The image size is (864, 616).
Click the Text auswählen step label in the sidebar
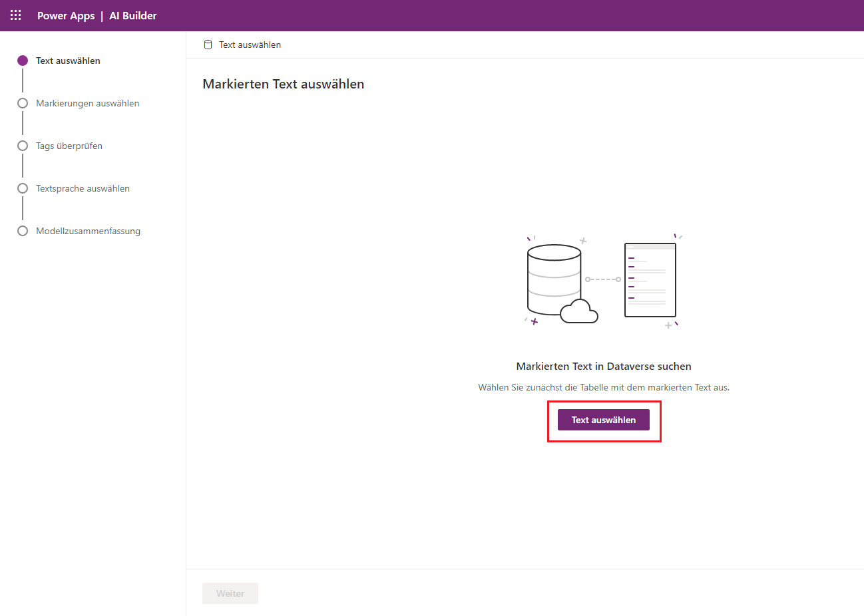(x=68, y=61)
